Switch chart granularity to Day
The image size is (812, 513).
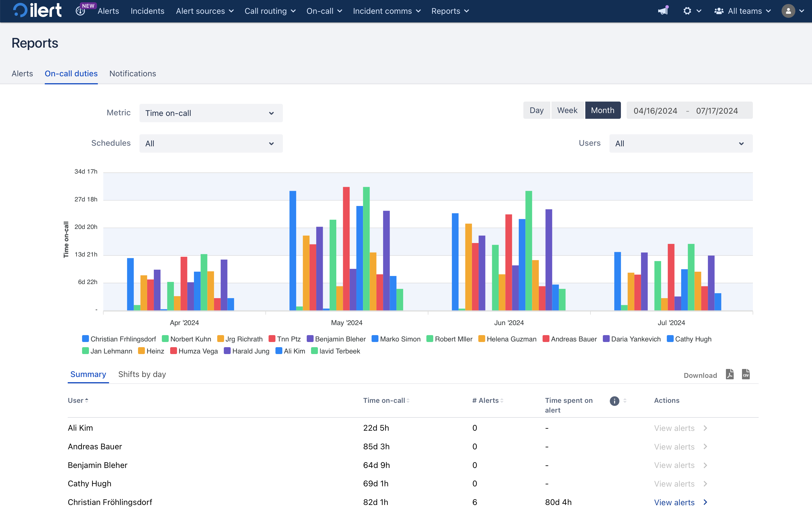(536, 110)
